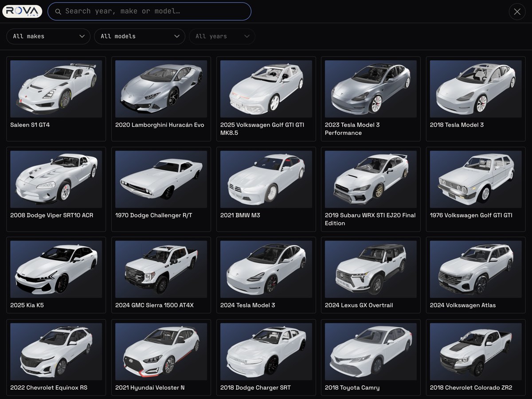The height and width of the screenshot is (399, 532).
Task: Click the "2021 Hyundai Veloster N" label
Action: pos(150,388)
